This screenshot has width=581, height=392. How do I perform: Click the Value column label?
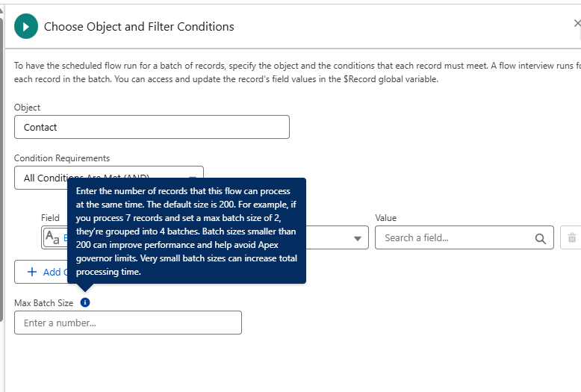pos(385,218)
